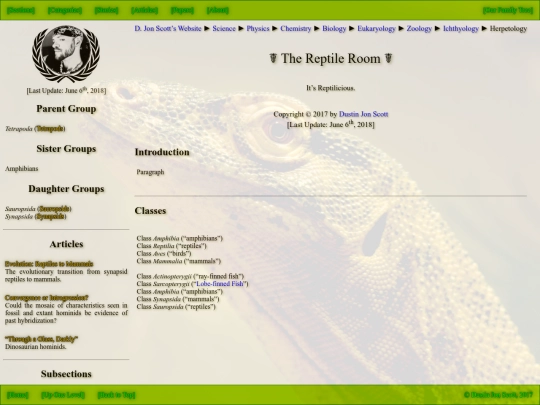This screenshot has width=540, height=405.
Task: Open the Categories menu in top bar
Action: 65,10
